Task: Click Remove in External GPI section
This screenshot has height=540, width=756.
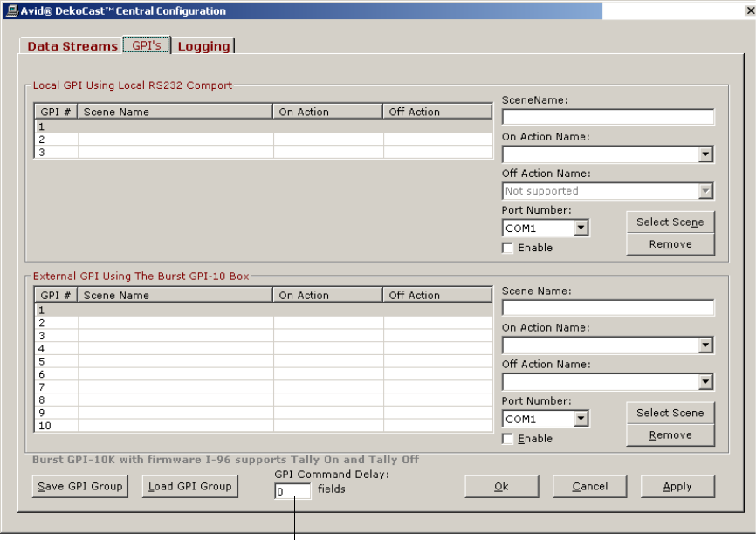Action: [670, 435]
